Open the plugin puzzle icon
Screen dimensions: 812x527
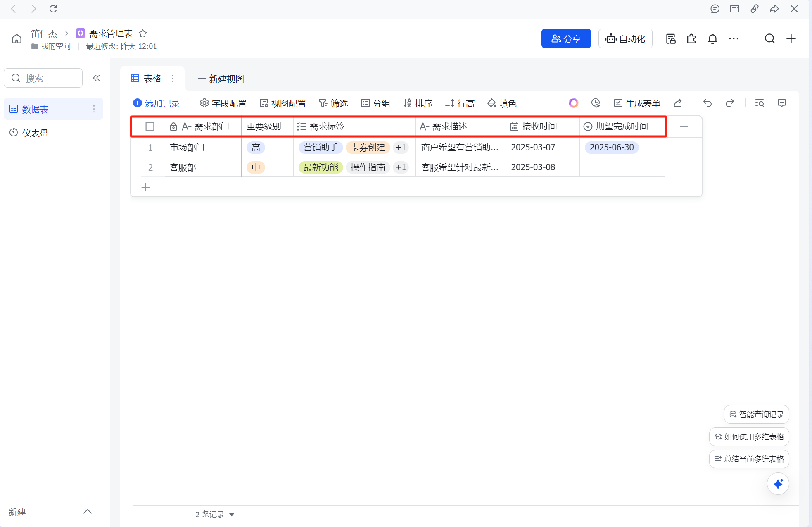691,39
